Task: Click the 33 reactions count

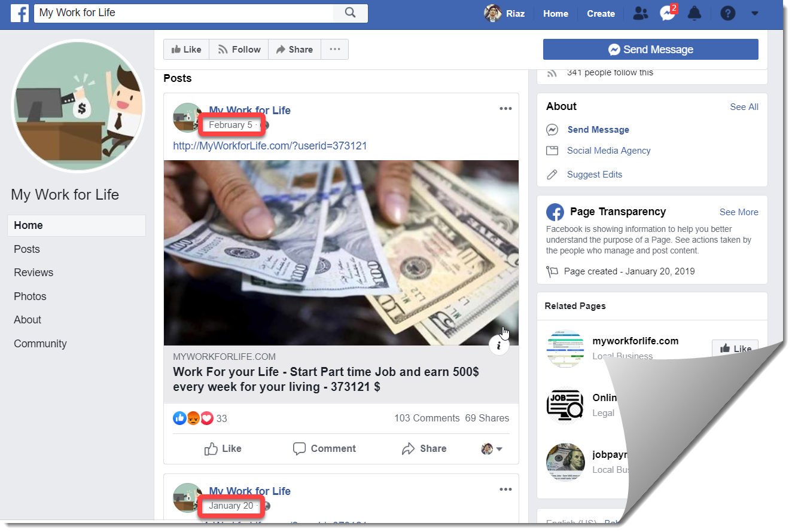Action: 222,418
